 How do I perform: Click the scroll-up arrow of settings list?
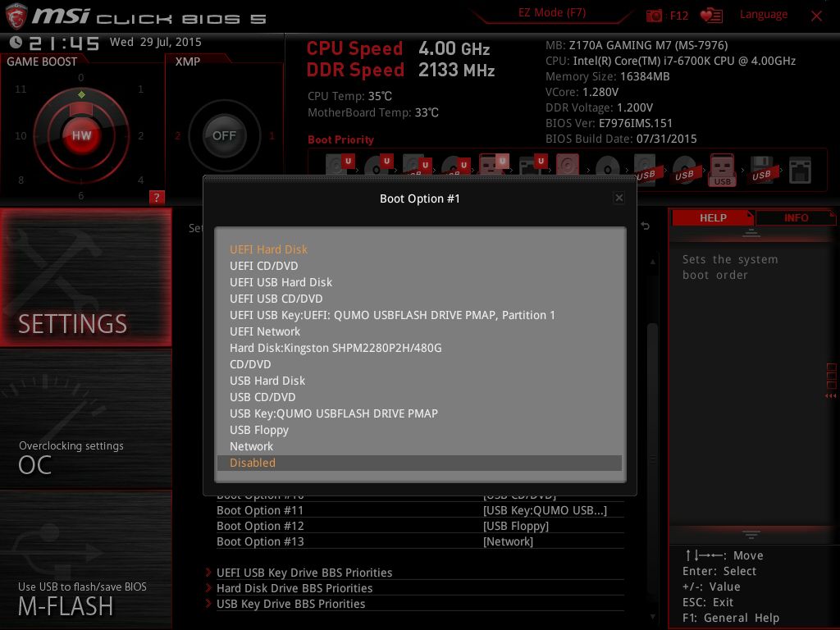(x=652, y=262)
